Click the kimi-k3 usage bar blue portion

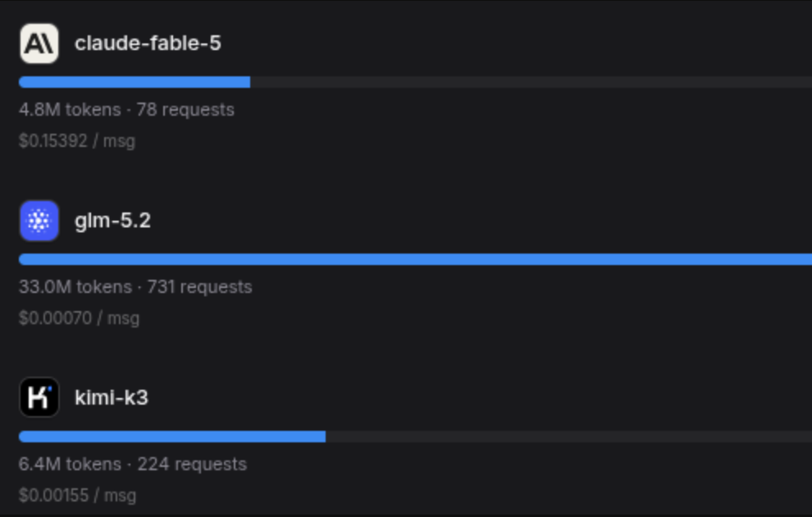click(172, 437)
